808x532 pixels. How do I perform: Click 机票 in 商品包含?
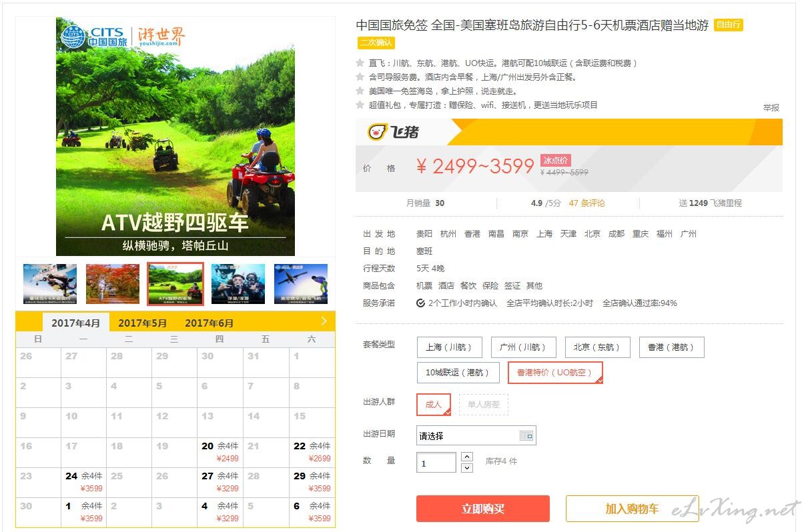pyautogui.click(x=424, y=286)
